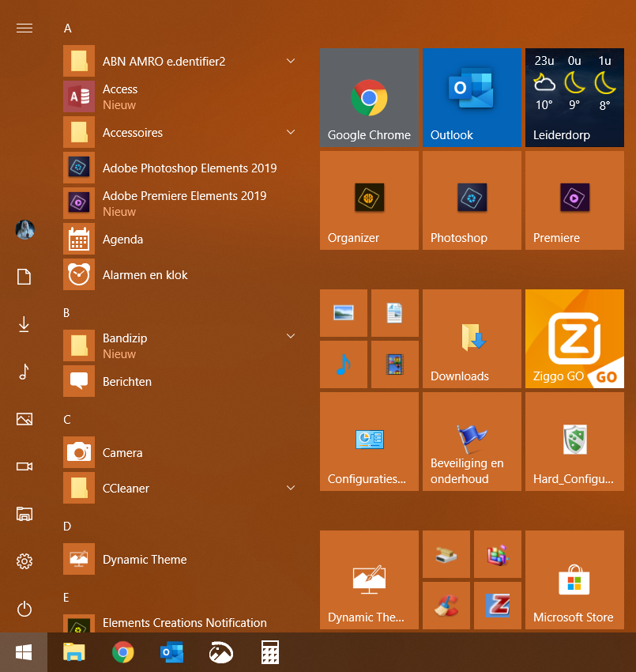Open Photos app from taskbar

(221, 652)
